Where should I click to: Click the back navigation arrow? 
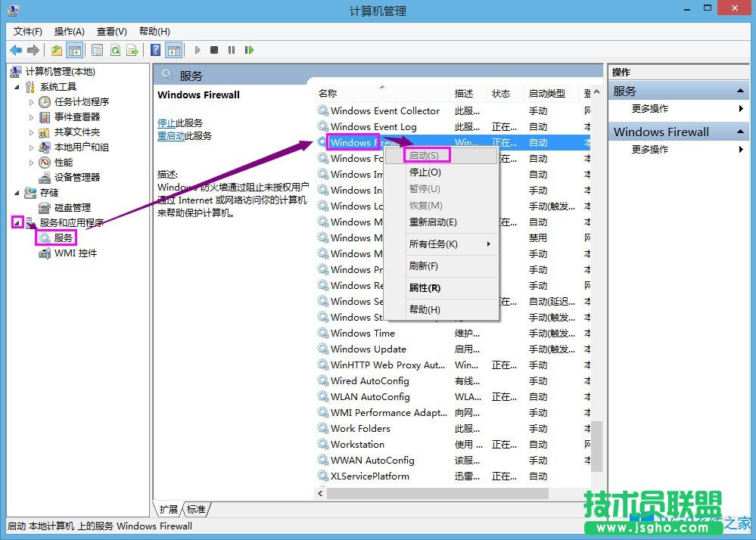click(16, 50)
